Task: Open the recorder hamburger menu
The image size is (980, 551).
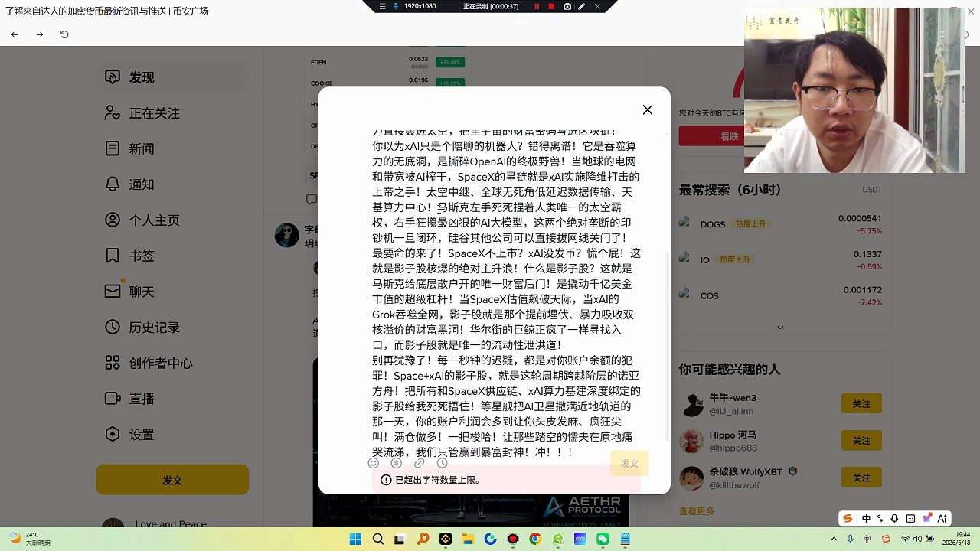Action: point(383,6)
